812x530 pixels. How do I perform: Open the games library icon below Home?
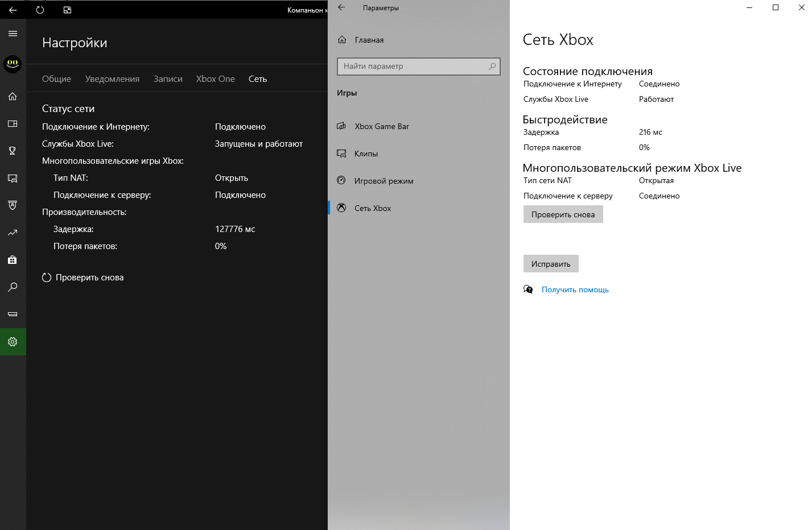13,123
